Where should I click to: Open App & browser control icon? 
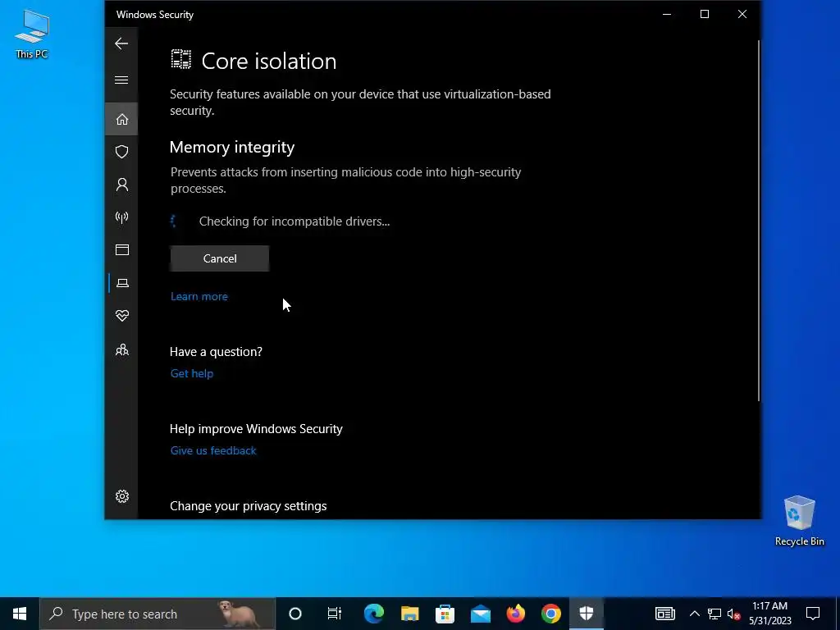121,249
